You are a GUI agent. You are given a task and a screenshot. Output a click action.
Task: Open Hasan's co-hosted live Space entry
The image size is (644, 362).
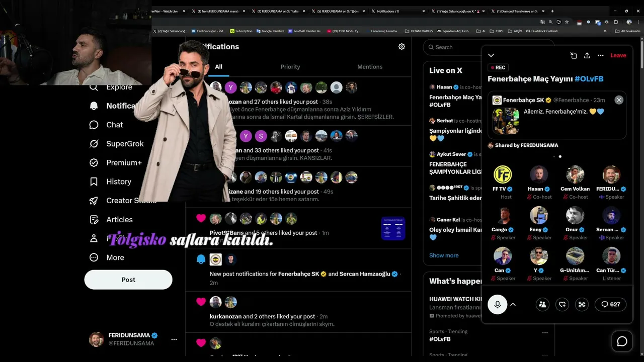coord(452,96)
